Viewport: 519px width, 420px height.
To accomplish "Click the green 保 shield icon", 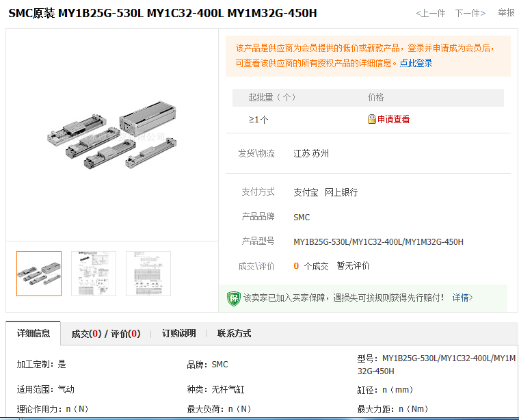I will point(234,298).
